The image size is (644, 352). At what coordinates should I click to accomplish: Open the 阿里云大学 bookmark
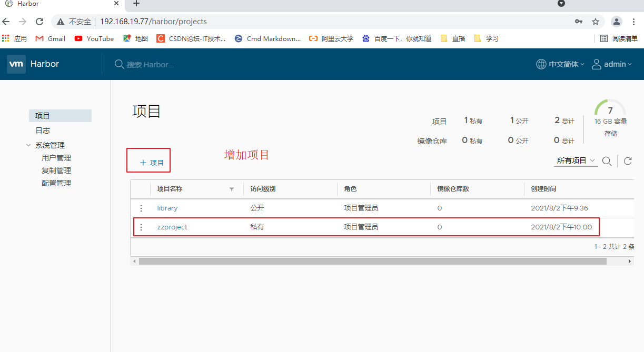coord(331,38)
